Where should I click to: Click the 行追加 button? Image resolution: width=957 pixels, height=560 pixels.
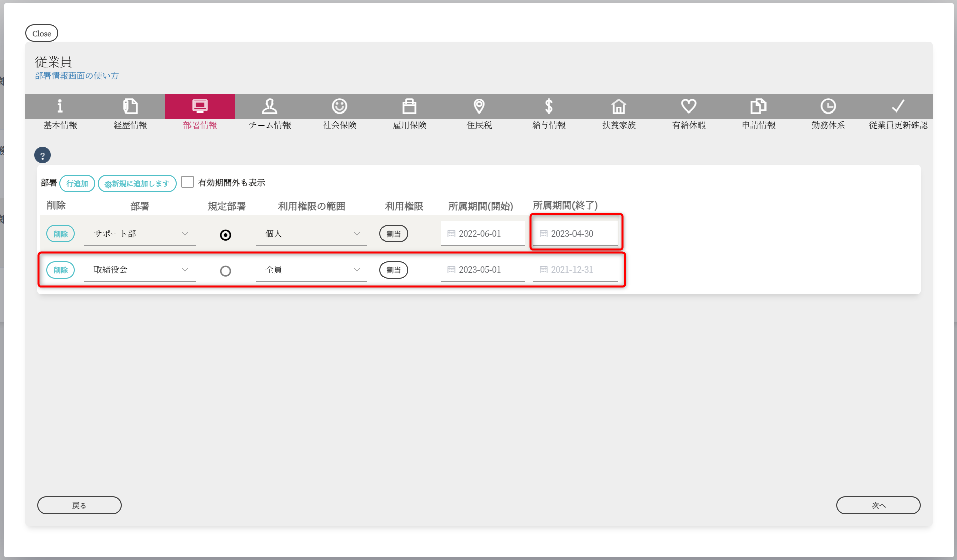pyautogui.click(x=77, y=184)
